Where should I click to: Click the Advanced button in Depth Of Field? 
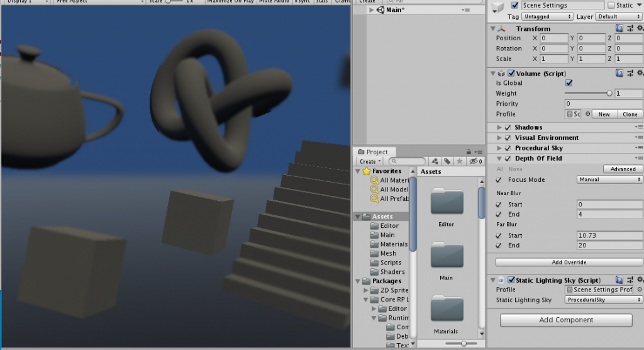pyautogui.click(x=623, y=169)
